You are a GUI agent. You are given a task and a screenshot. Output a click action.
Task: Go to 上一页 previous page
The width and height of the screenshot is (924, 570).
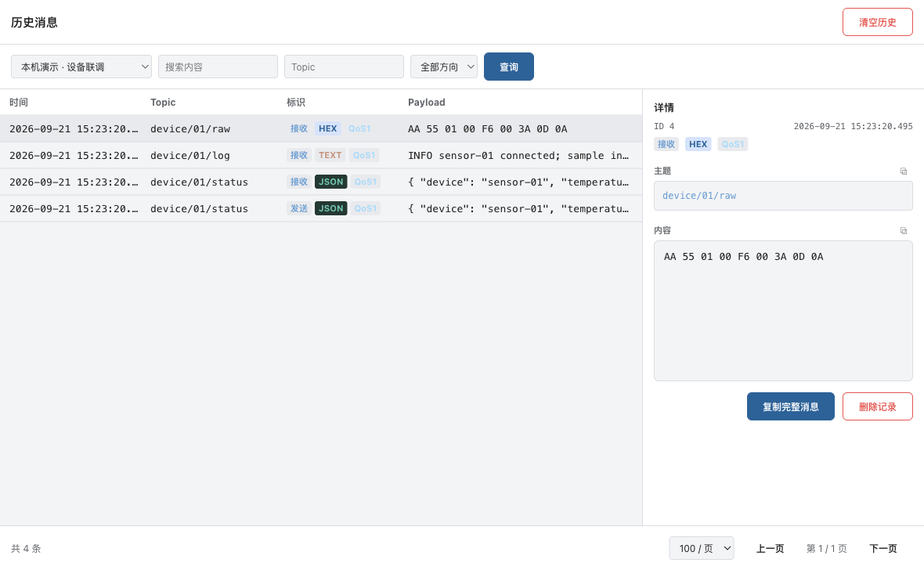770,548
